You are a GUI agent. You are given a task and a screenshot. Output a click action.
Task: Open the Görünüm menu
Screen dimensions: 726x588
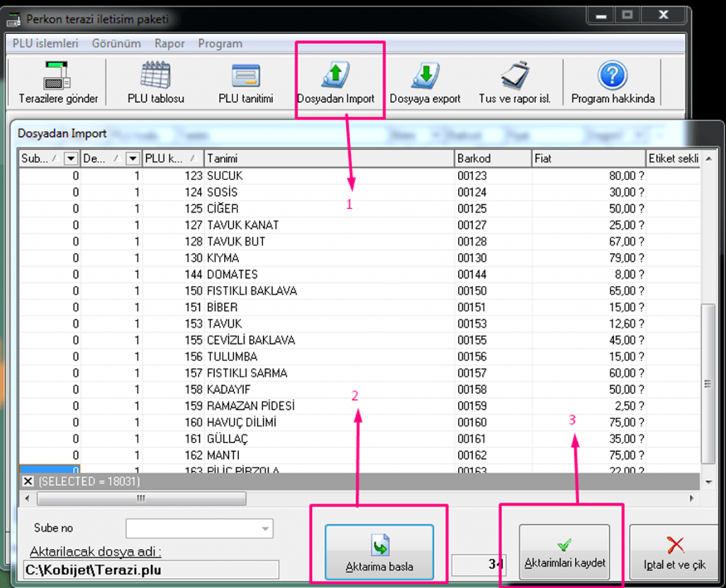(116, 43)
